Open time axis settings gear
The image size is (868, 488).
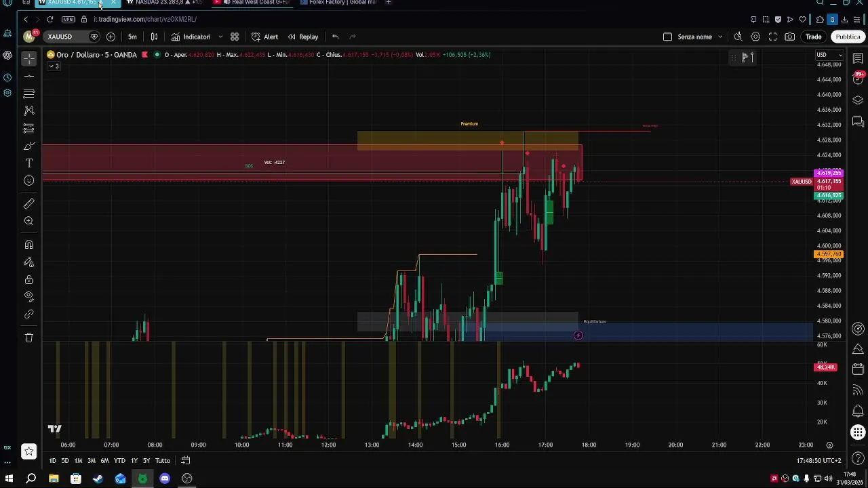[x=829, y=445]
